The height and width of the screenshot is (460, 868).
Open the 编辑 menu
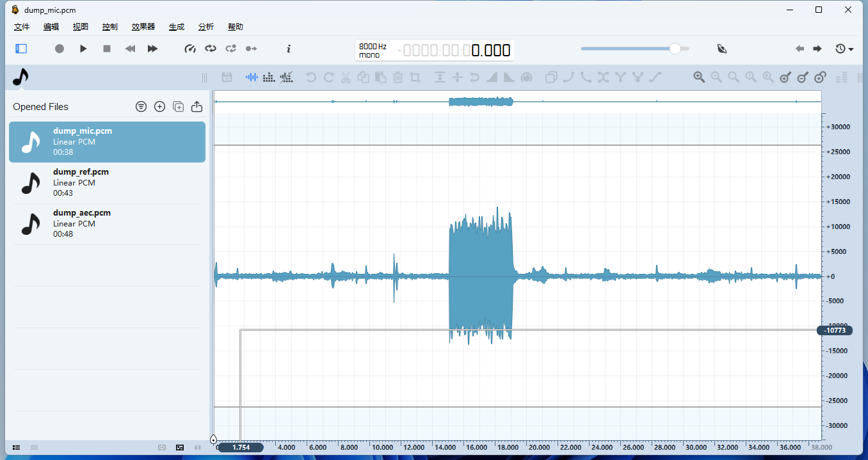point(51,27)
